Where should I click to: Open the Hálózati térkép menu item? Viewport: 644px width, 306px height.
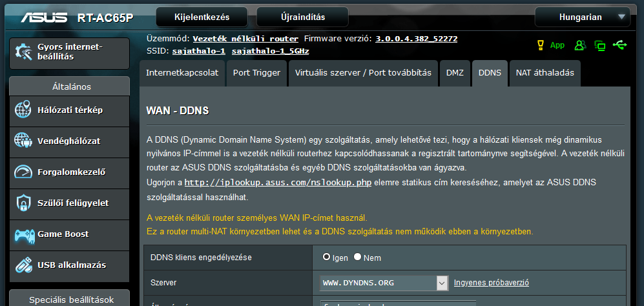(x=69, y=110)
